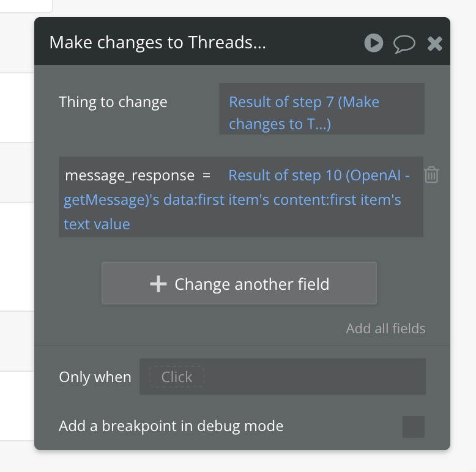Delete the message_response field with the trash icon
This screenshot has width=476, height=472.
pyautogui.click(x=431, y=175)
